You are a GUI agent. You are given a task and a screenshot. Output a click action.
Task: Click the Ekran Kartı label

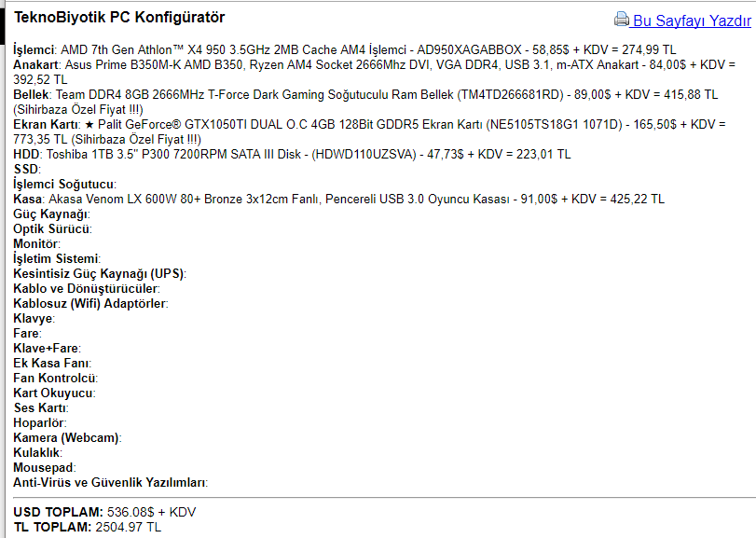tap(47, 124)
